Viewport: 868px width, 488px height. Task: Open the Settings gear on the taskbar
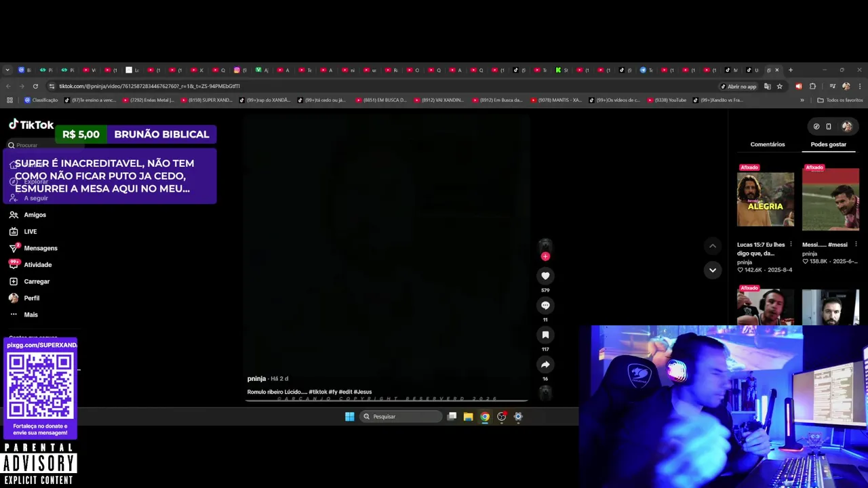point(518,416)
